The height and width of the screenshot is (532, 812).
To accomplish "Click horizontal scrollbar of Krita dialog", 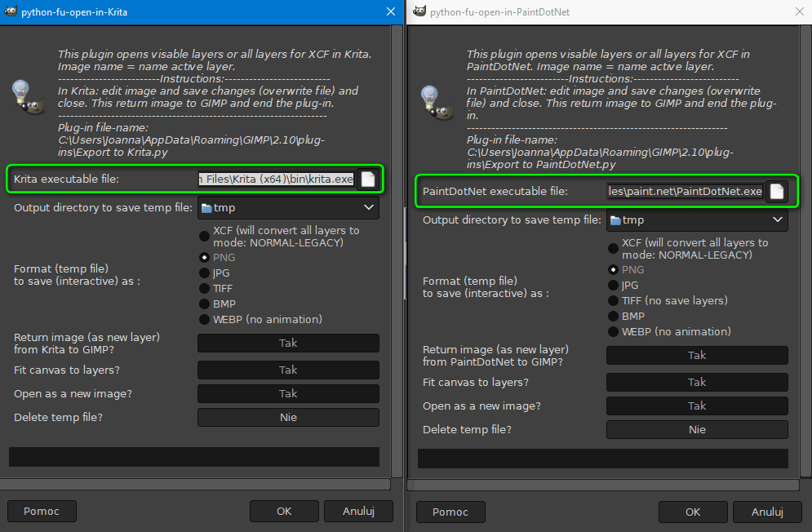I will tap(195, 485).
